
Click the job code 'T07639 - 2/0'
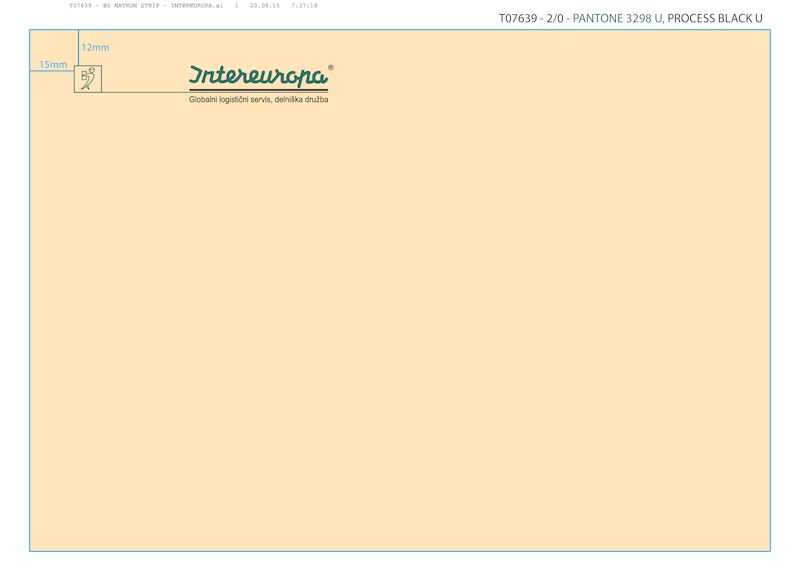(x=531, y=18)
